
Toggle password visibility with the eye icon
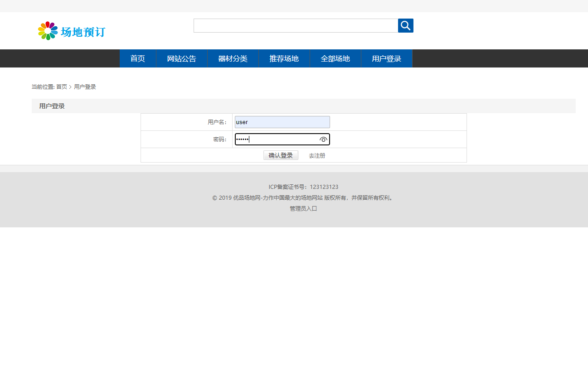point(323,139)
